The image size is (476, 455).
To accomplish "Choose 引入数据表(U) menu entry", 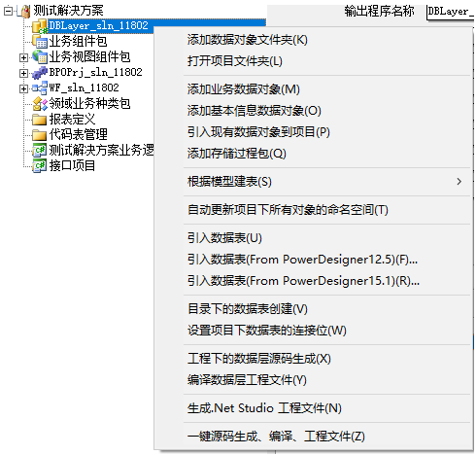I will (327, 238).
